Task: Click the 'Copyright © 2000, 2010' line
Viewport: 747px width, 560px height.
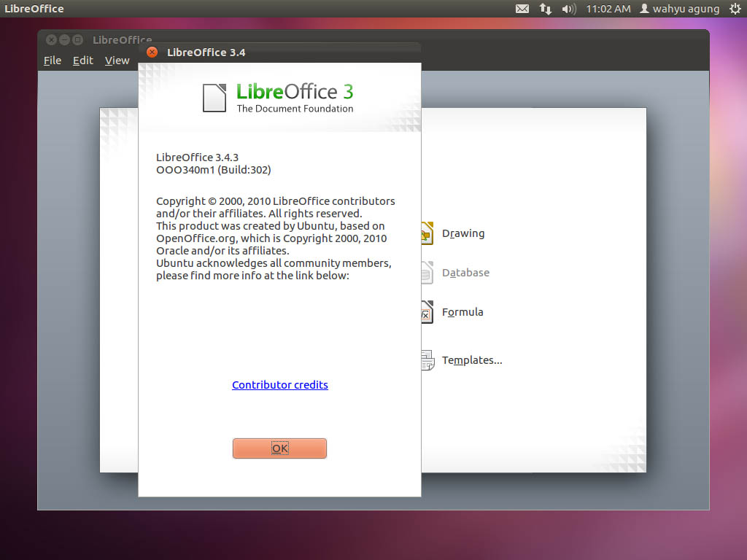Action: 275,201
